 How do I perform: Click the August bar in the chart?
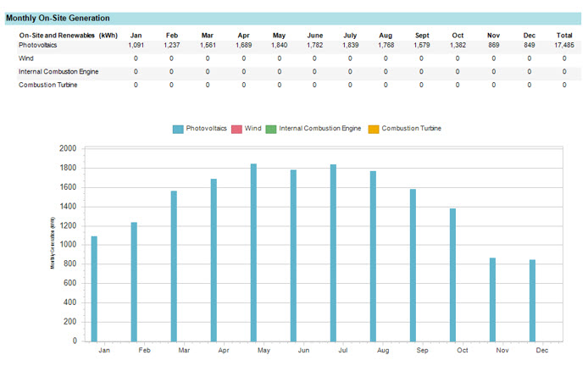[373, 256]
